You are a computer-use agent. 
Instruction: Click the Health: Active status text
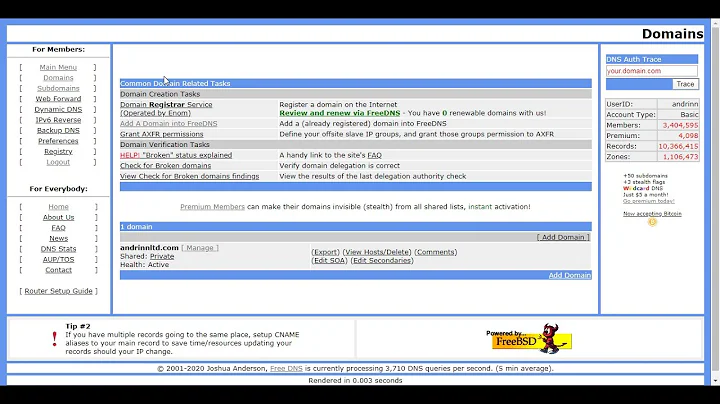point(145,265)
